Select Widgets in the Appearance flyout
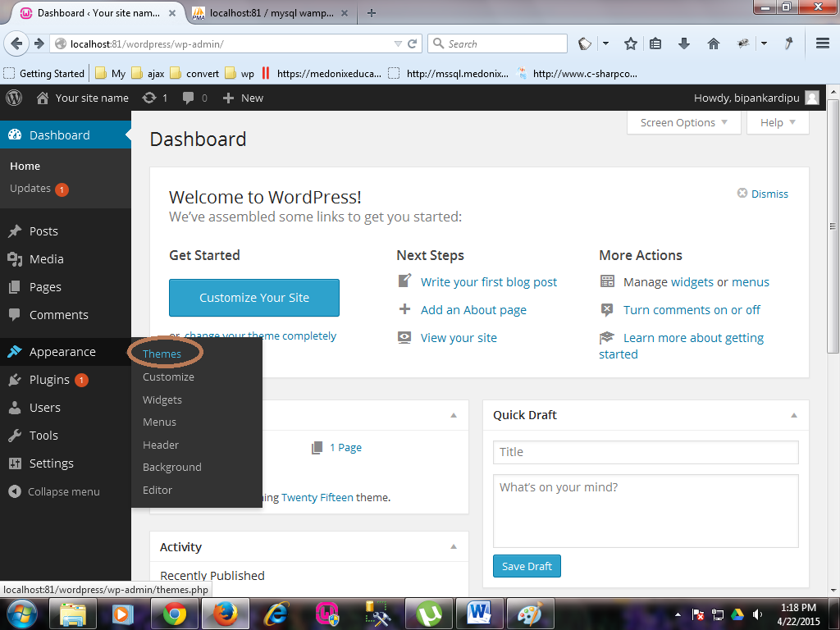The width and height of the screenshot is (840, 630). [x=162, y=399]
